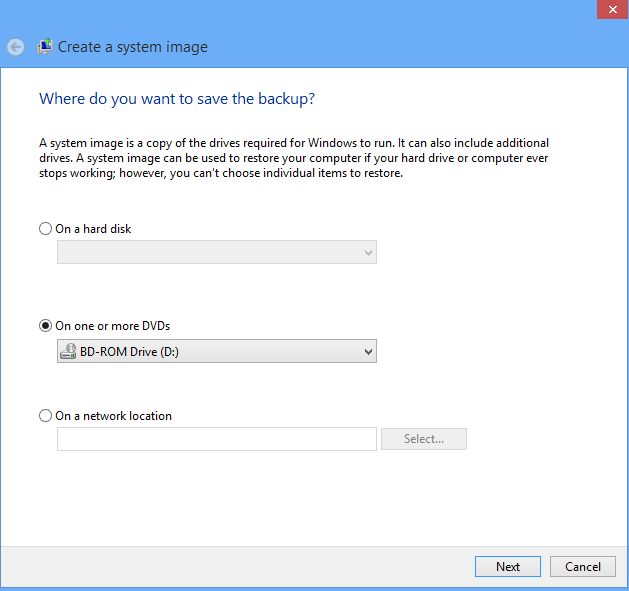Enable the On a network location radio button

point(45,415)
